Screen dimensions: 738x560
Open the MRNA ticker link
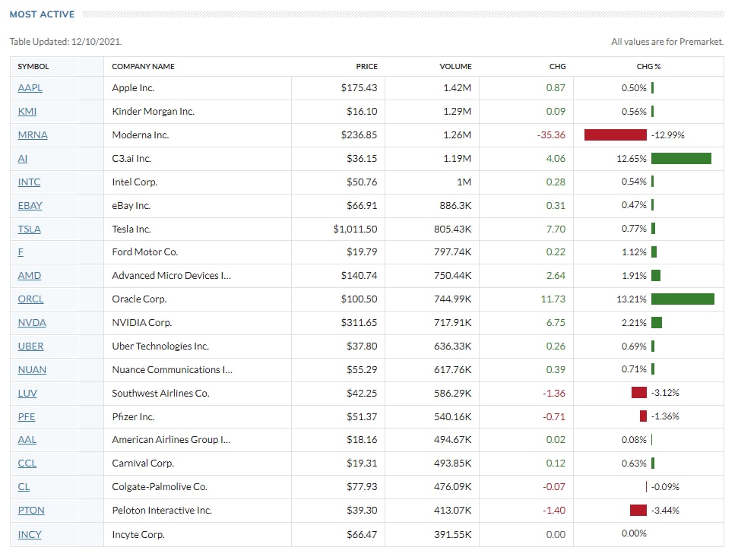(33, 135)
